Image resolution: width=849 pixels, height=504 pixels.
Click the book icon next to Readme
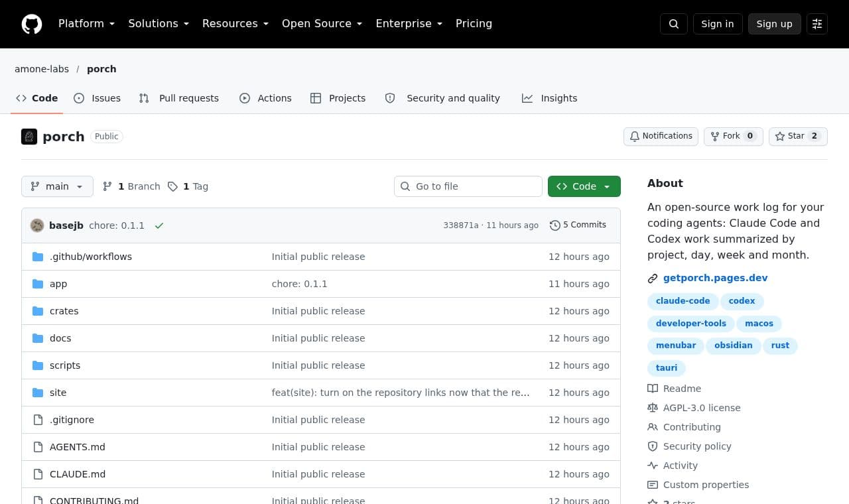tap(653, 389)
